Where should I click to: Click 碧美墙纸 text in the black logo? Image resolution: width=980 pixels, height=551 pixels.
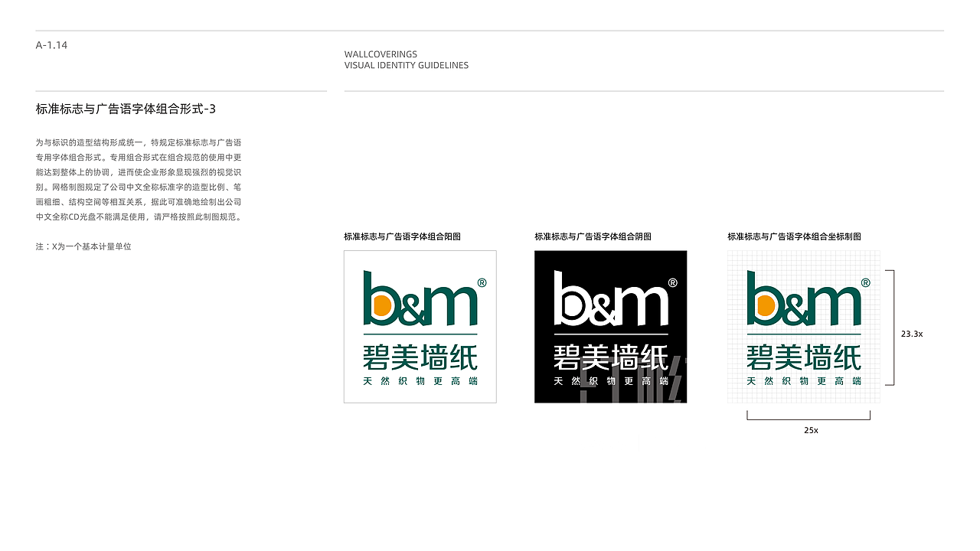pos(611,357)
